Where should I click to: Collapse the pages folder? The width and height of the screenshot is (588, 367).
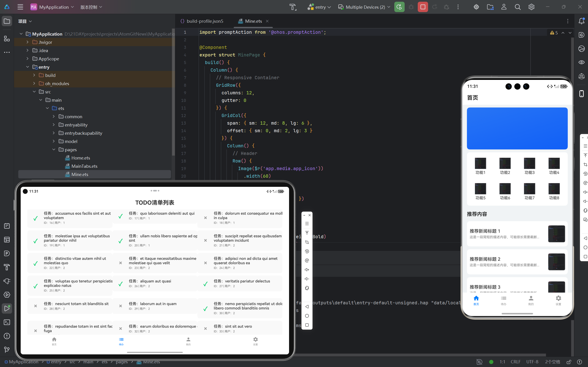pyautogui.click(x=54, y=149)
